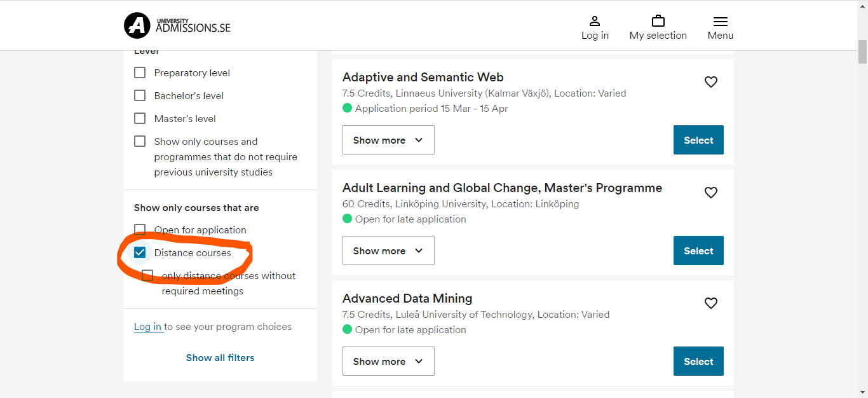Click the page vertical scrollbar thumb

coord(862,51)
